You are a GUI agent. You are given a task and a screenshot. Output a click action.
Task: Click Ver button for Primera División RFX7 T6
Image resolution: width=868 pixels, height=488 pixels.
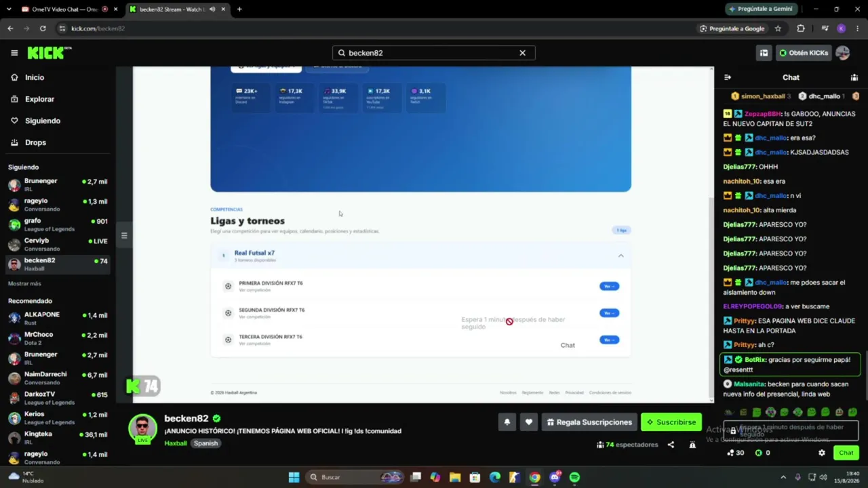[x=609, y=286]
